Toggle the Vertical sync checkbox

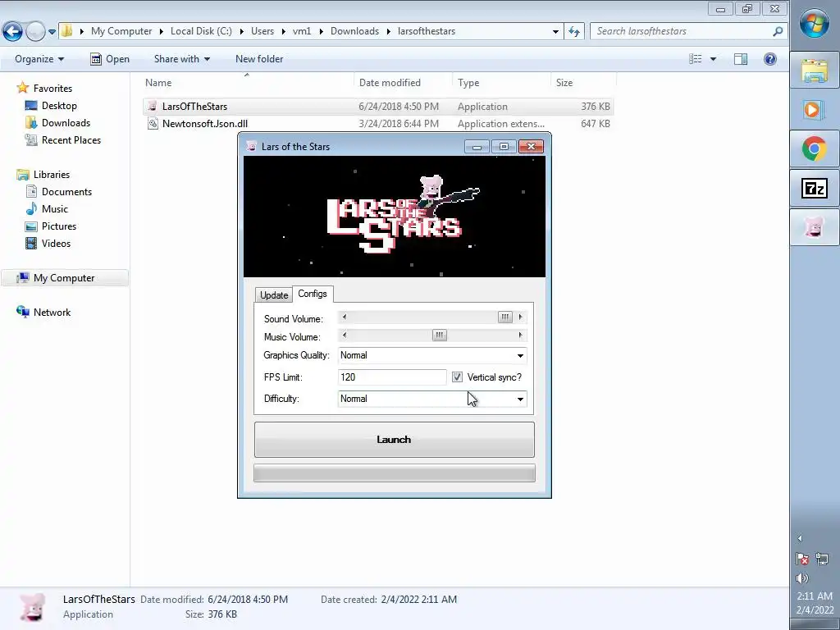pos(457,377)
